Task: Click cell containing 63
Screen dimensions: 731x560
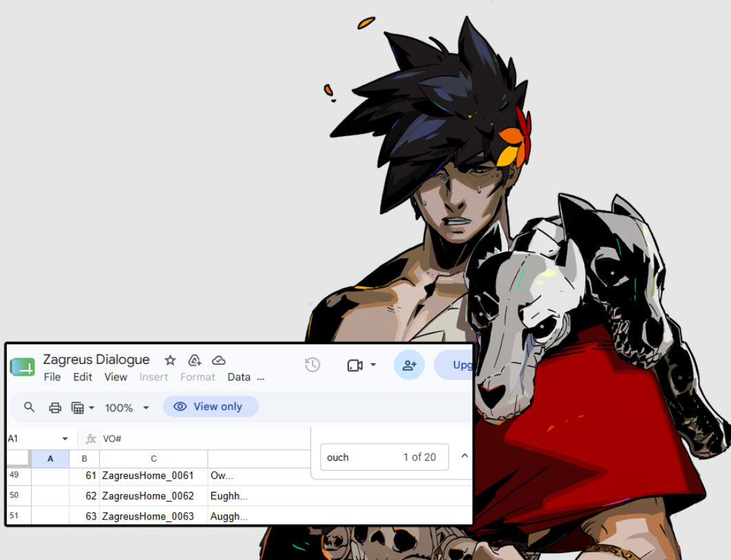Action: click(x=85, y=516)
